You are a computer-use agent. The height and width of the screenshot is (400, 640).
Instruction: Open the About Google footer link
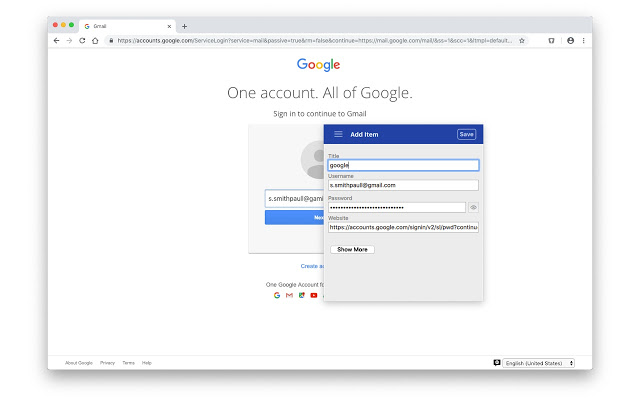79,363
